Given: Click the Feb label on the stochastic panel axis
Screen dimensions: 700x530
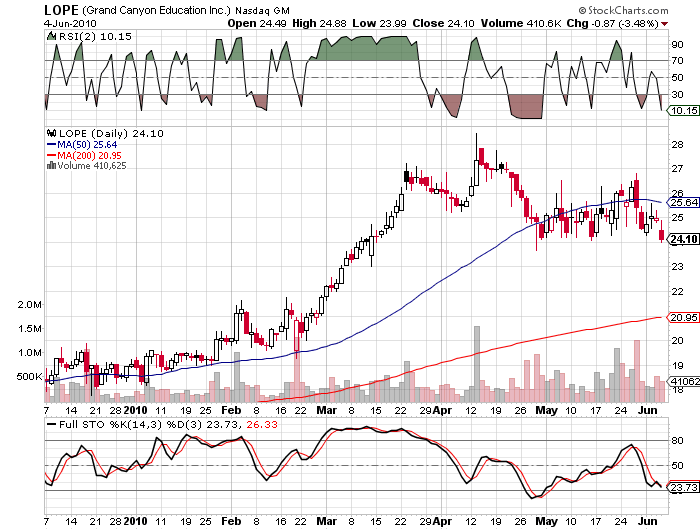Looking at the screenshot, I should click(x=231, y=521).
